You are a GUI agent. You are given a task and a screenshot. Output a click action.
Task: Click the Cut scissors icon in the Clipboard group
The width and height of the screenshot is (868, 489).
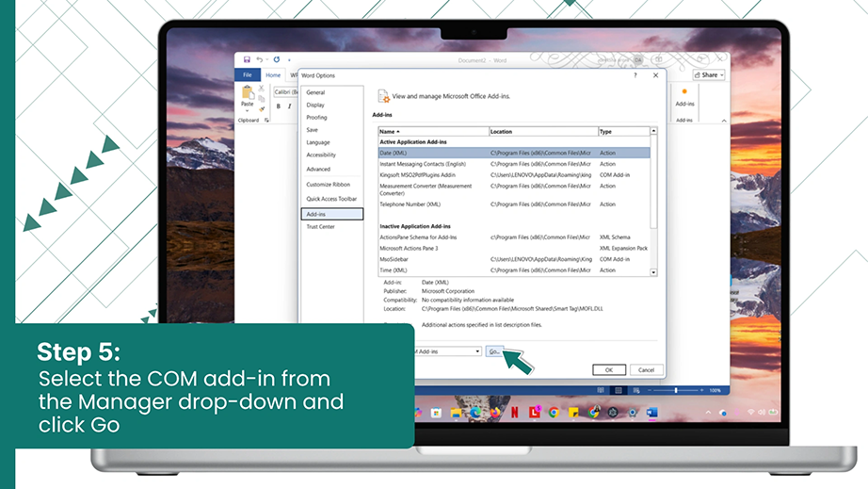click(x=262, y=89)
